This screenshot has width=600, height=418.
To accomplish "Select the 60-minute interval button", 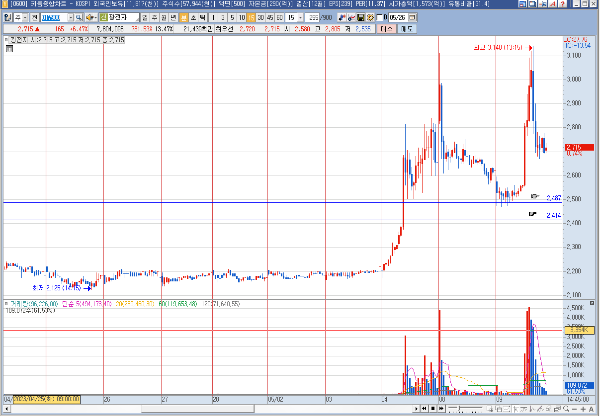I will tap(280, 18).
